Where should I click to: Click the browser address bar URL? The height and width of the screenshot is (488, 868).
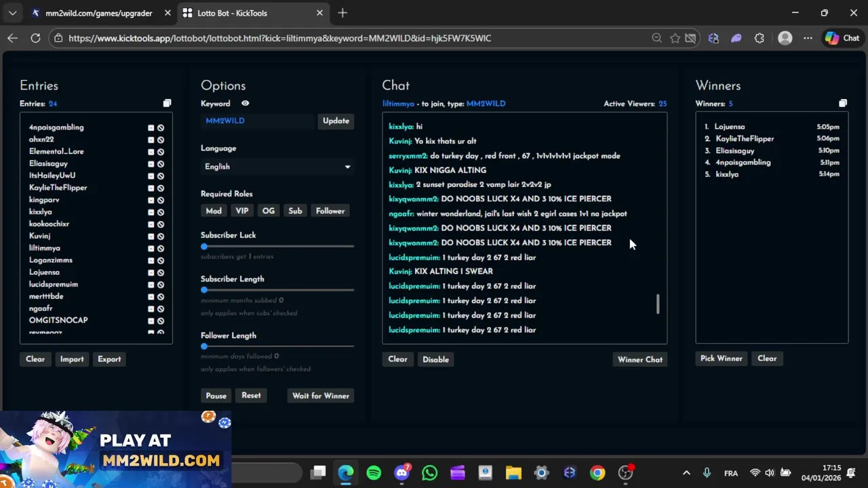pos(279,38)
